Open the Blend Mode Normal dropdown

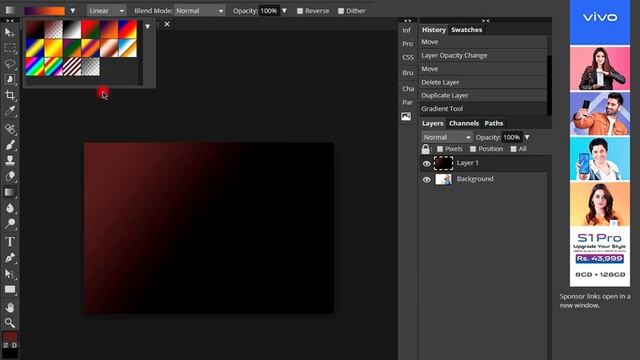pos(200,11)
